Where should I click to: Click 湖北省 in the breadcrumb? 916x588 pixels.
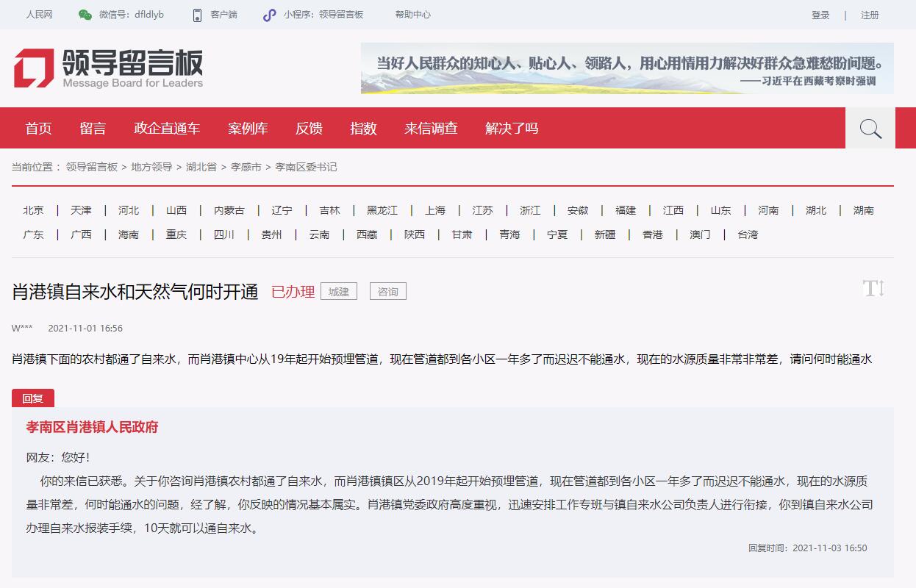click(x=201, y=167)
